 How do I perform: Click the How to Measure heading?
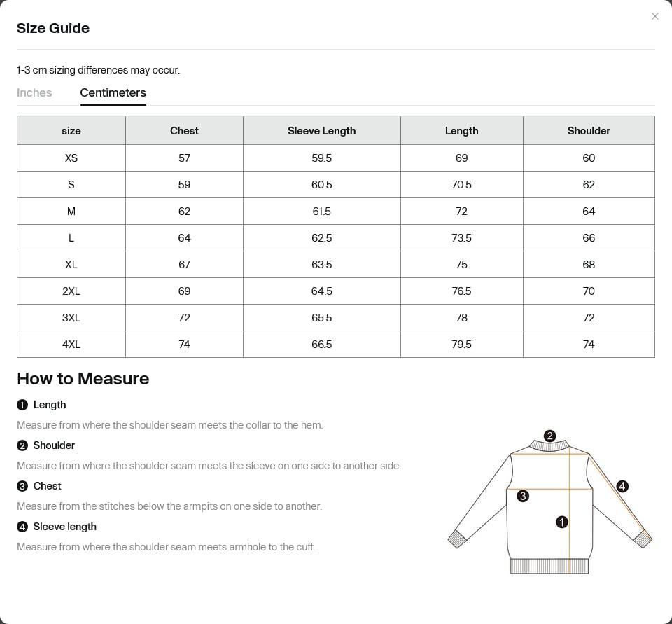[83, 379]
